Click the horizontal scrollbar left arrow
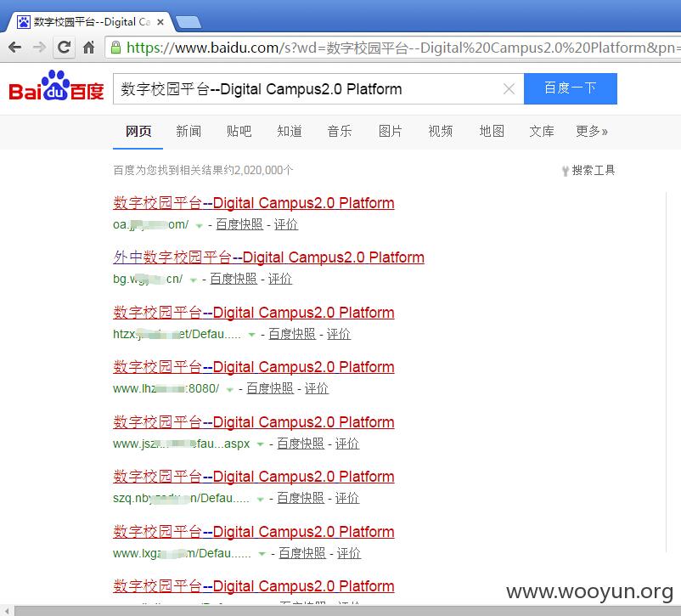Image resolution: width=681 pixels, height=616 pixels. (x=7, y=611)
